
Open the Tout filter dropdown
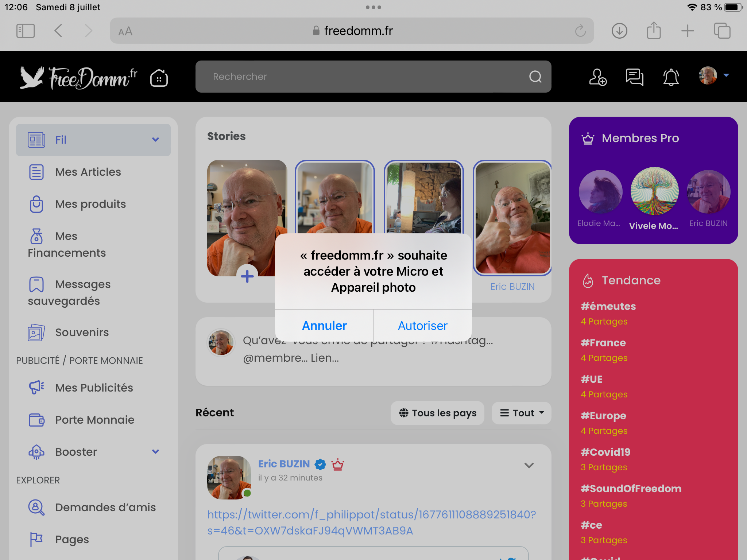[522, 413]
